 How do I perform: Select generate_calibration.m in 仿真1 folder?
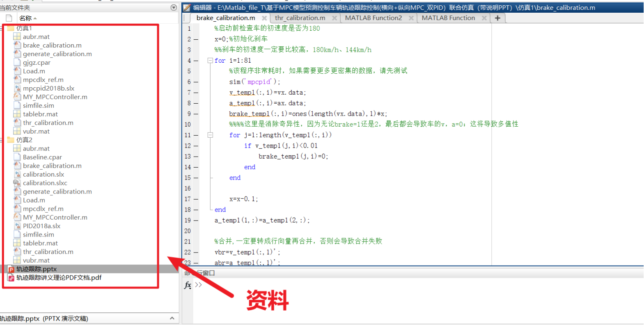(57, 54)
